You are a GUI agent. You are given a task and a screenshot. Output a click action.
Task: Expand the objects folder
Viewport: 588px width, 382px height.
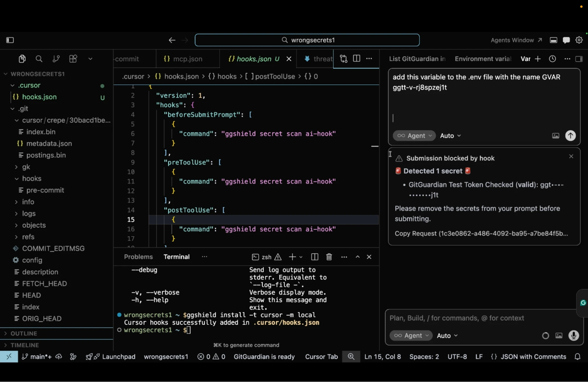[x=34, y=225]
